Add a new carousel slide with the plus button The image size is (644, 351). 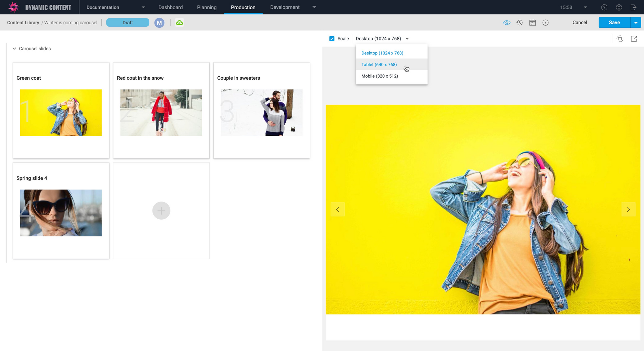[161, 210]
